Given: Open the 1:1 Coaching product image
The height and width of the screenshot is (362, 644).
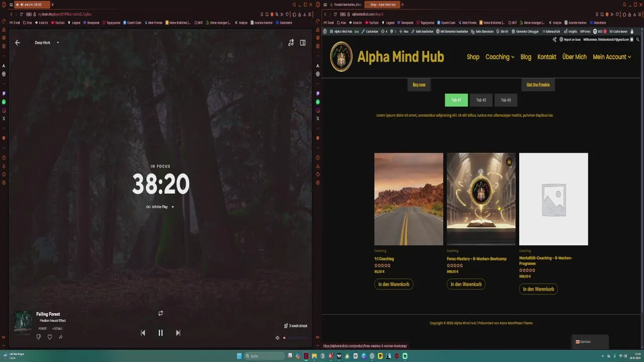Looking at the screenshot, I should 409,199.
